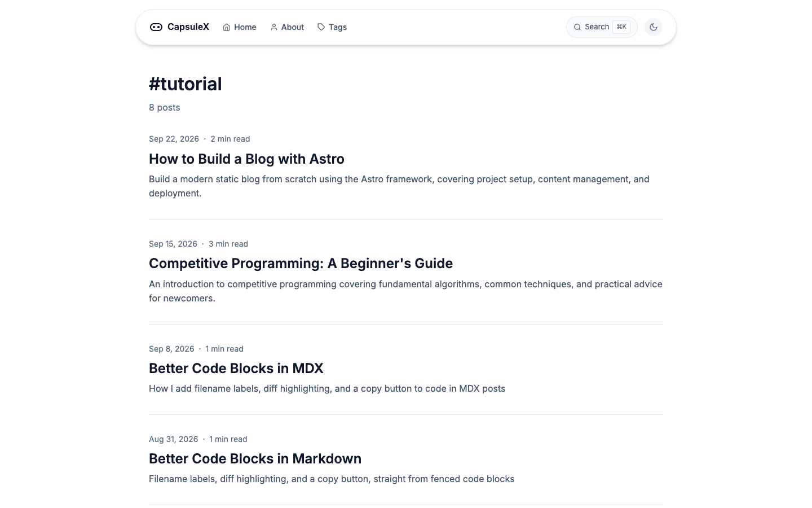Open the Search box

click(602, 27)
